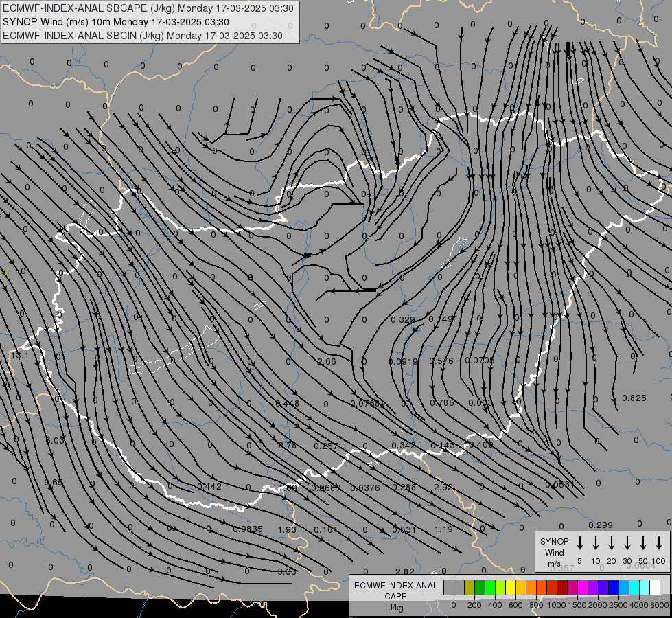Click the 1000 tick label on CAPE scale
Screen dimensions: 672x618
pyautogui.click(x=557, y=605)
